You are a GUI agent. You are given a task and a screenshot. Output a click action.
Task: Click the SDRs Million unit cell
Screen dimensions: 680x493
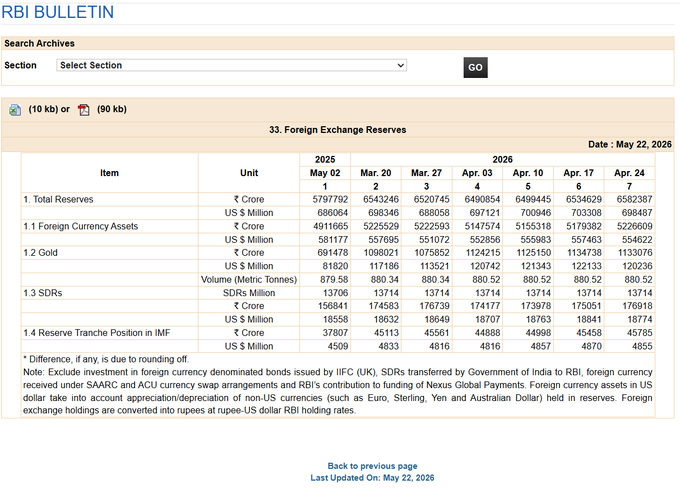click(249, 293)
